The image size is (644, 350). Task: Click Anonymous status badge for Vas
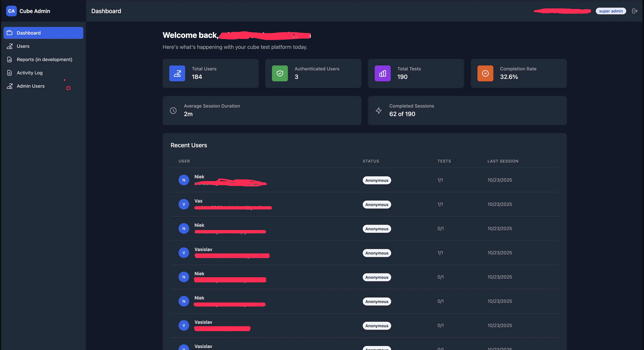[377, 204]
